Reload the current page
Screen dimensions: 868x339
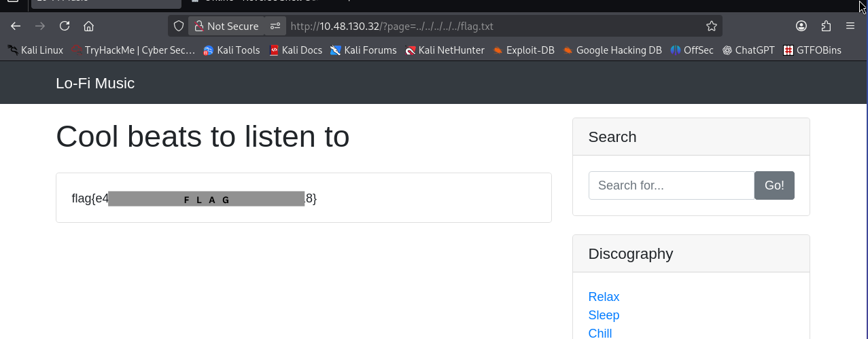point(65,26)
